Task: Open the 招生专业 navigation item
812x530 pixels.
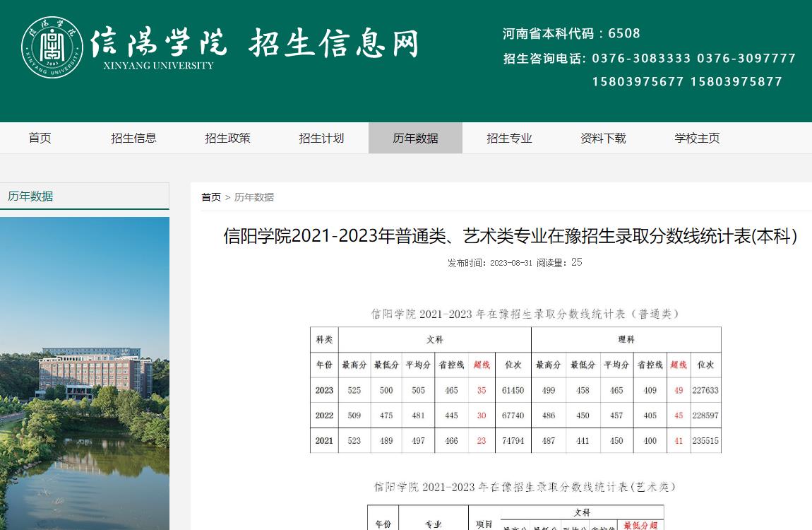Action: pyautogui.click(x=510, y=138)
